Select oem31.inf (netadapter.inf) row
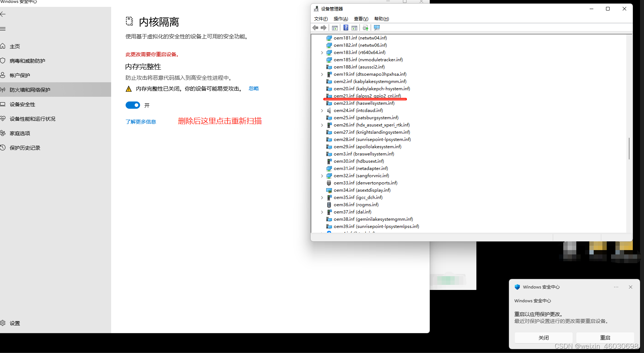The height and width of the screenshot is (353, 644). tap(357, 169)
